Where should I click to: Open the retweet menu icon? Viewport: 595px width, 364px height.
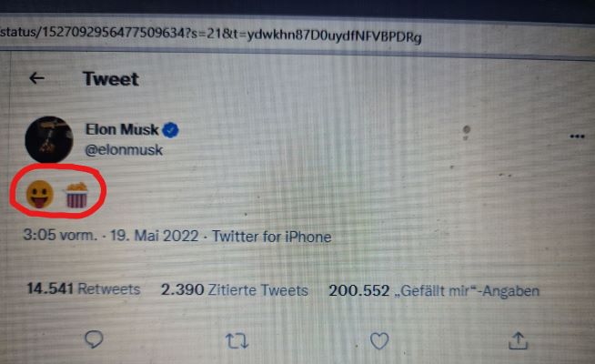[237, 341]
